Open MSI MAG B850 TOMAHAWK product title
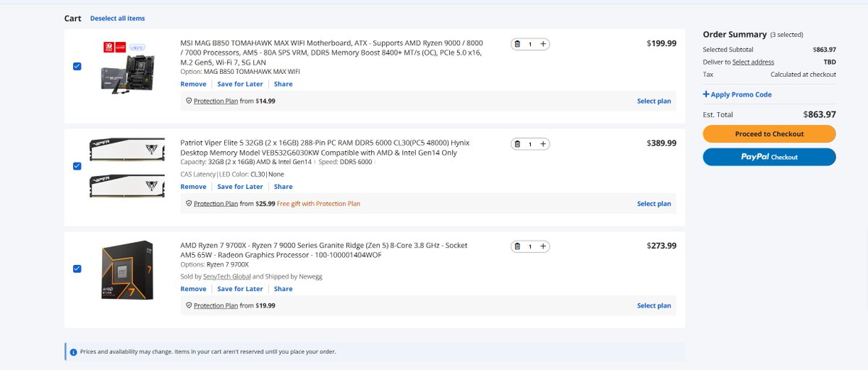 point(333,53)
